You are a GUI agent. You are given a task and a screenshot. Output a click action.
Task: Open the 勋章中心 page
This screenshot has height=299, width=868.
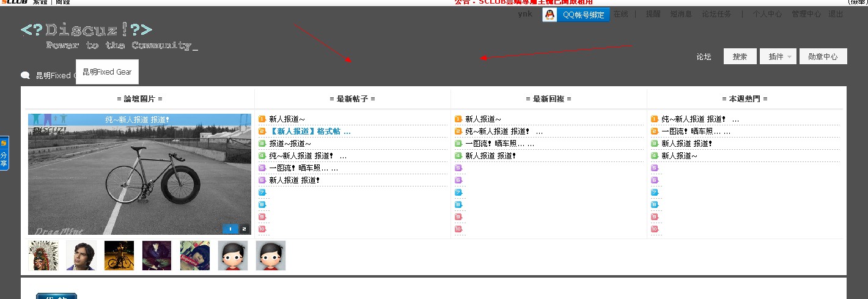click(823, 56)
